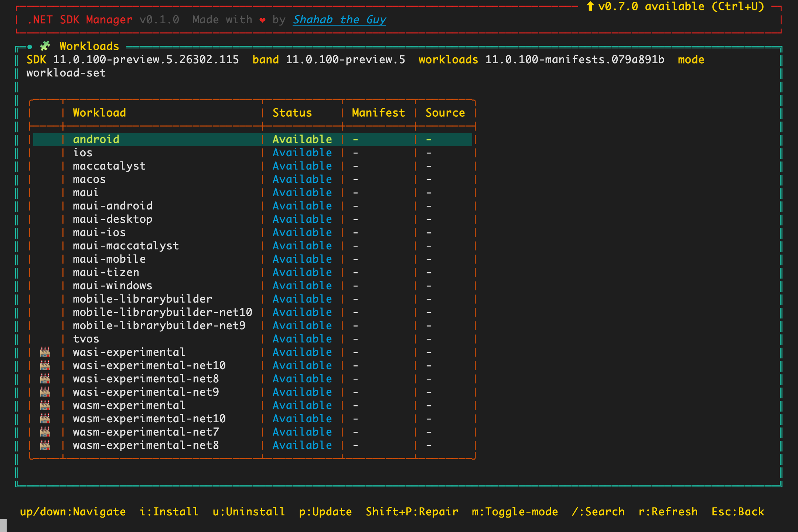
Task: Select the maui-mobile workload row
Action: click(x=253, y=259)
